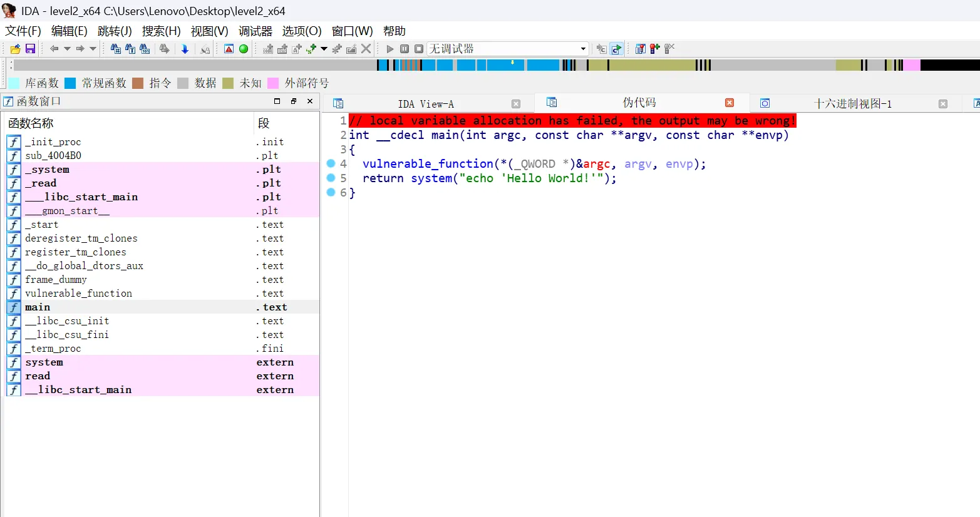Pause the debugger process
980x517 pixels.
click(x=405, y=49)
